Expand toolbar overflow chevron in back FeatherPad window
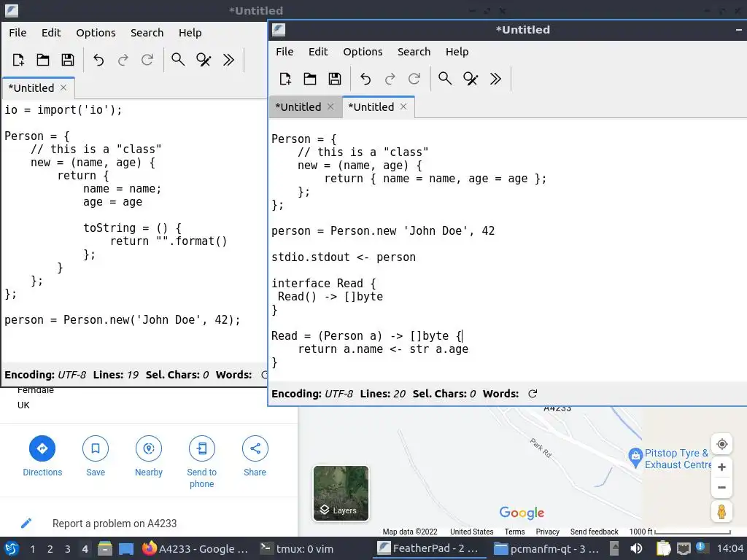 pos(228,60)
